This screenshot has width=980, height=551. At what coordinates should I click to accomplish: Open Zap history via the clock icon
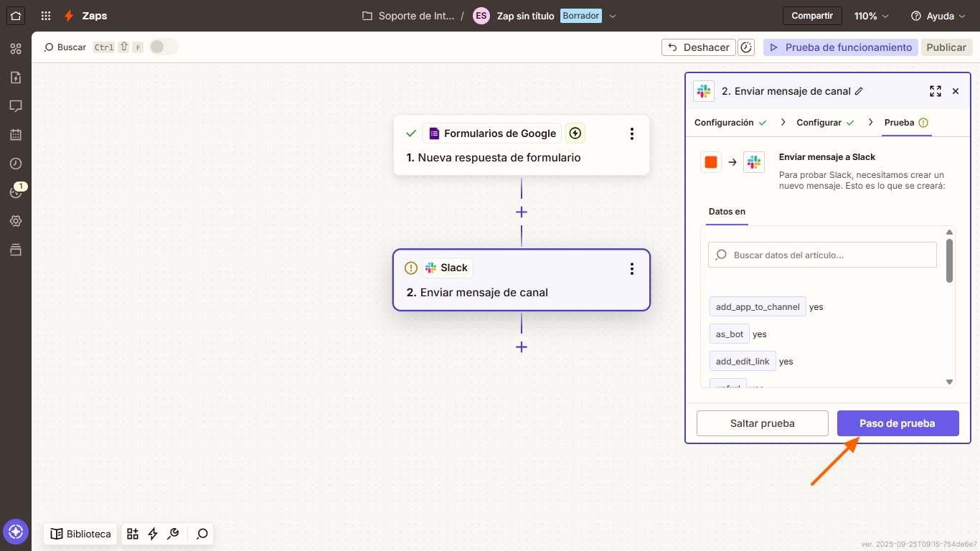pos(16,164)
